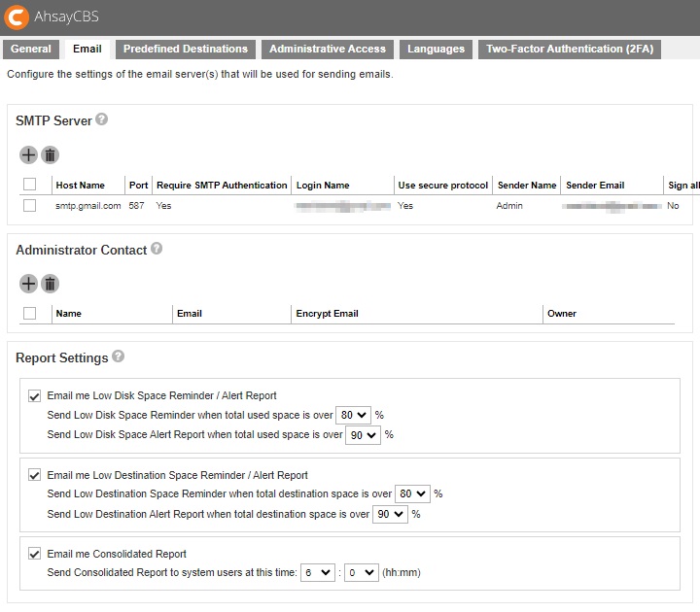The image size is (700, 612).
Task: Add a new SMTP server entry
Action: (x=28, y=154)
